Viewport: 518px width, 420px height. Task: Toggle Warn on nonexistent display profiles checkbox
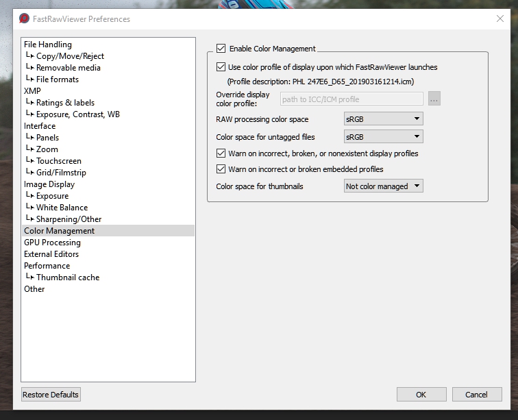point(221,153)
